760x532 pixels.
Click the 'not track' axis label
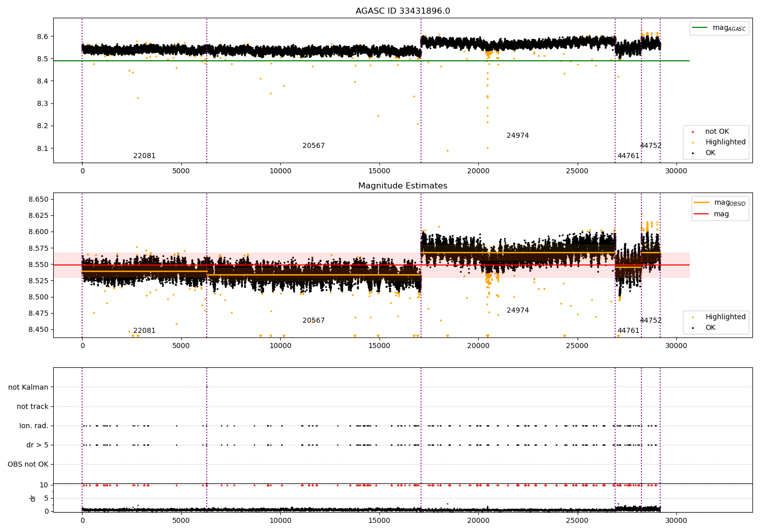click(x=32, y=407)
